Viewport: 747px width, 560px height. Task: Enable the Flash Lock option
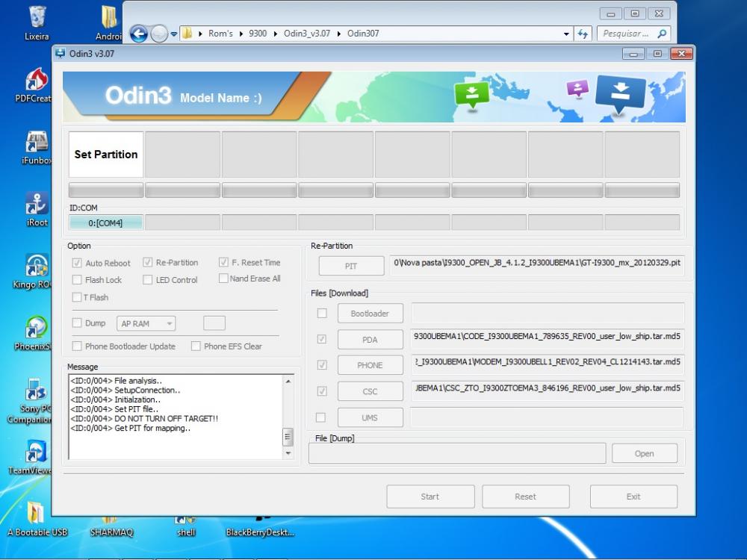tap(77, 279)
